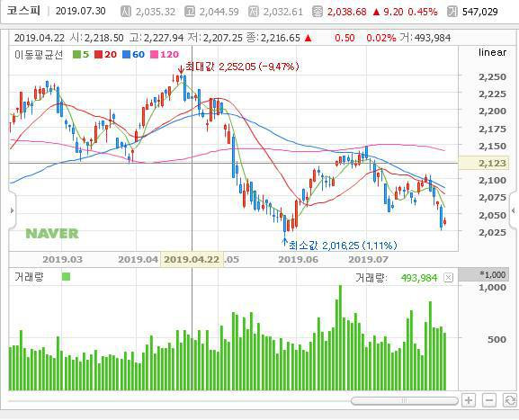The image size is (519, 420).
Task: Toggle the 120-day moving average line
Action: coord(165,55)
